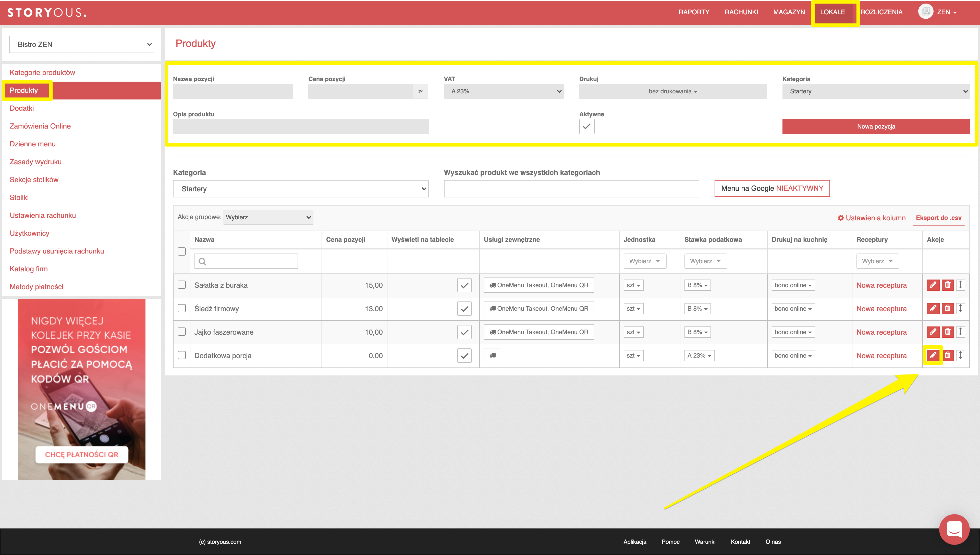The height and width of the screenshot is (555, 980).
Task: Toggle Wyświetl na tablecie for Sałatka z buraka
Action: tap(464, 285)
